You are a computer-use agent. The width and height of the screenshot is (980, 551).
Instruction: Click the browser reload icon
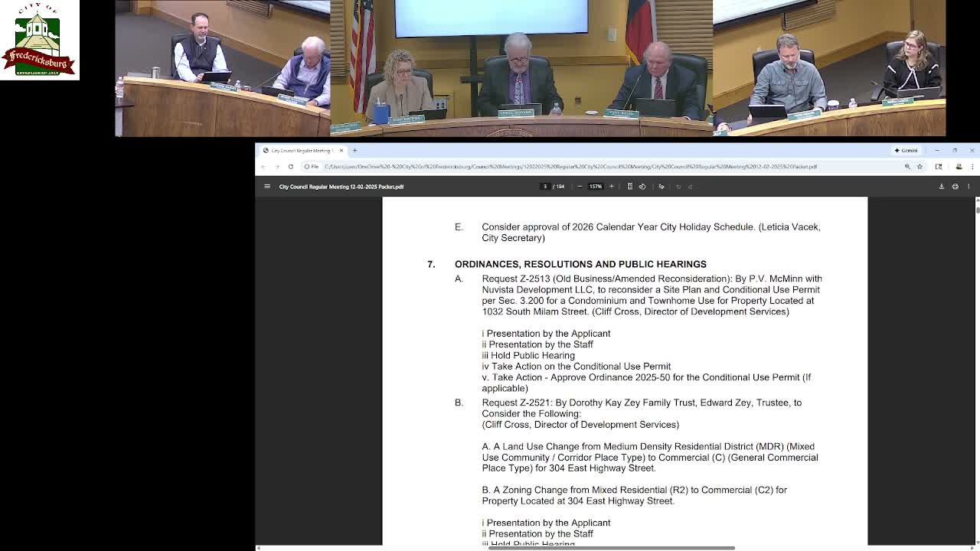tap(290, 167)
